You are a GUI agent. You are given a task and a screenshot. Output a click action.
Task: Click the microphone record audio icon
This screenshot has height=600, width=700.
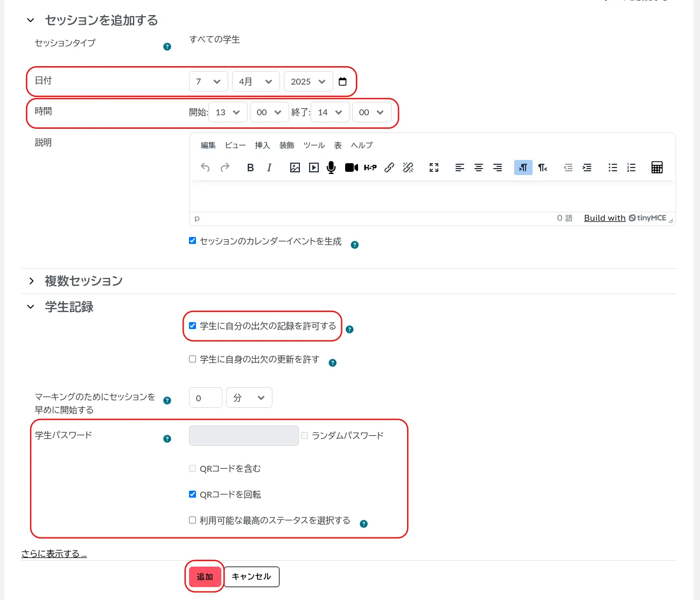(331, 168)
